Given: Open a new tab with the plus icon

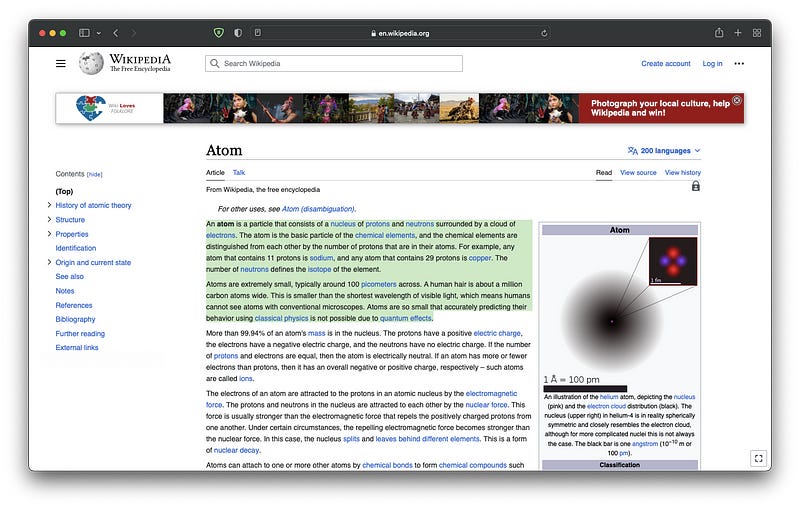Looking at the screenshot, I should 738,33.
